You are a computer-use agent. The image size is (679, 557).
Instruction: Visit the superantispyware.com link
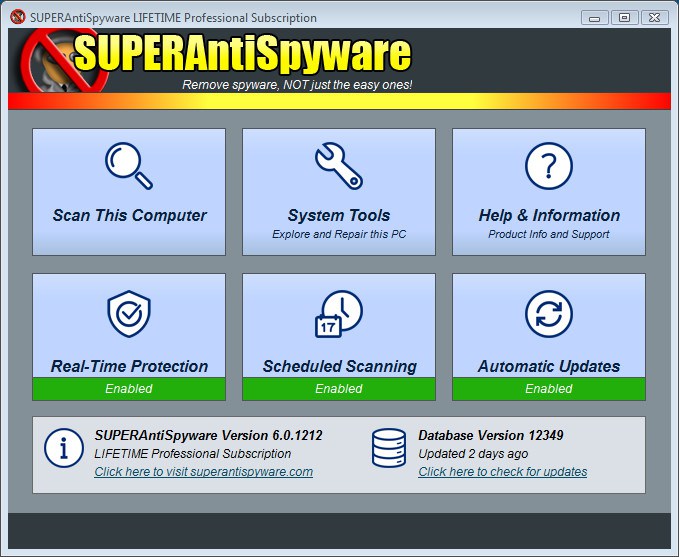[204, 472]
